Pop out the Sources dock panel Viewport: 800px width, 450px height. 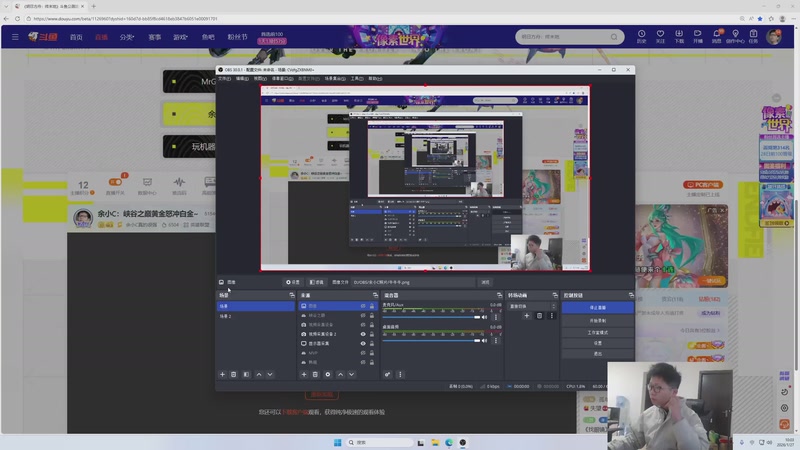point(376,295)
